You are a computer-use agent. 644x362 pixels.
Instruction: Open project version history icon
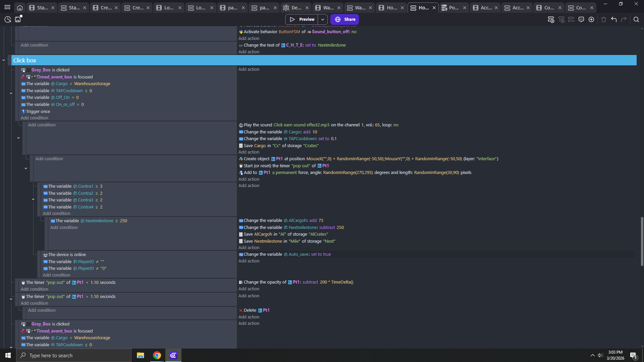pos(7,19)
